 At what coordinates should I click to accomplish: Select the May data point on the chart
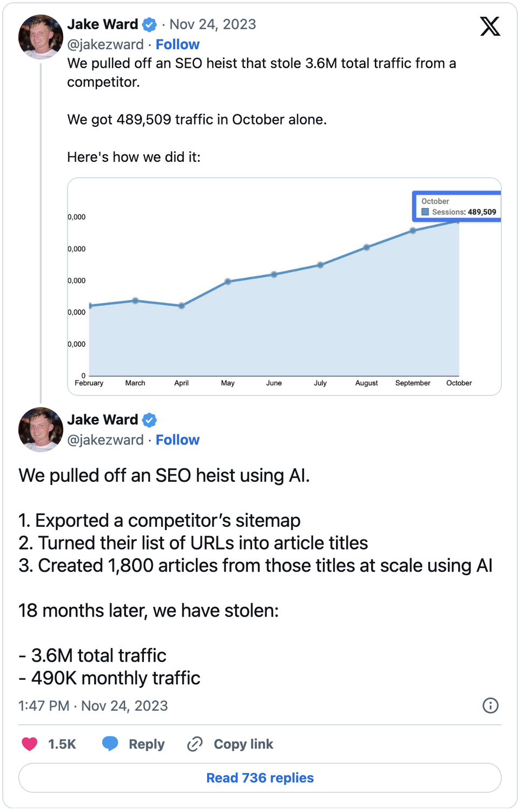(228, 281)
